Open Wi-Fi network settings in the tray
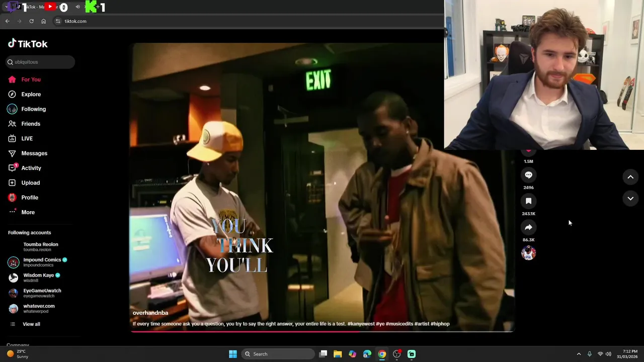This screenshot has height=362, width=644. click(600, 354)
